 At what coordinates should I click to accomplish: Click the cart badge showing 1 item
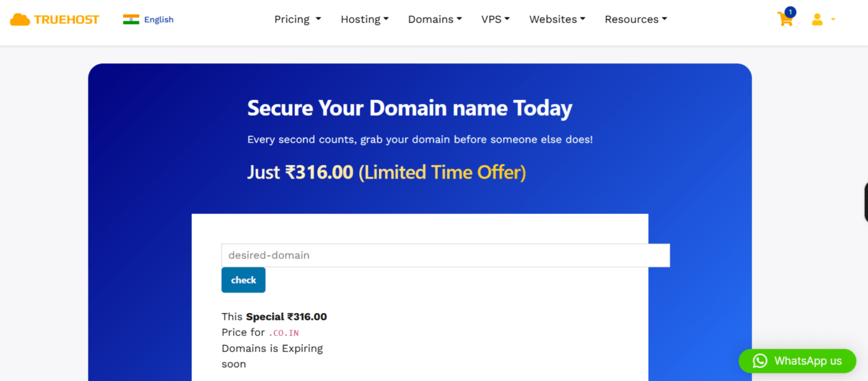(790, 11)
